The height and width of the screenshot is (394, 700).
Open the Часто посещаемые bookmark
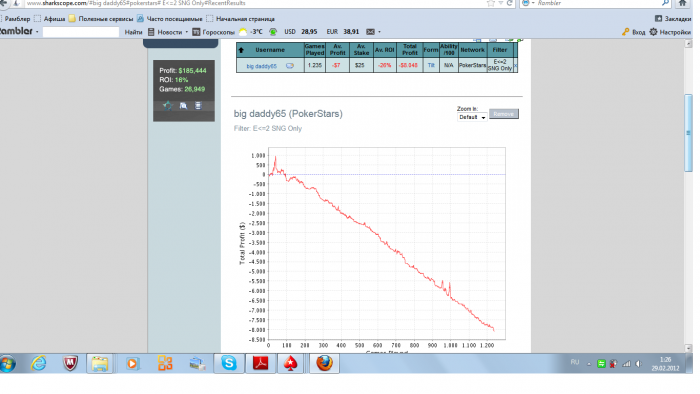(170, 19)
